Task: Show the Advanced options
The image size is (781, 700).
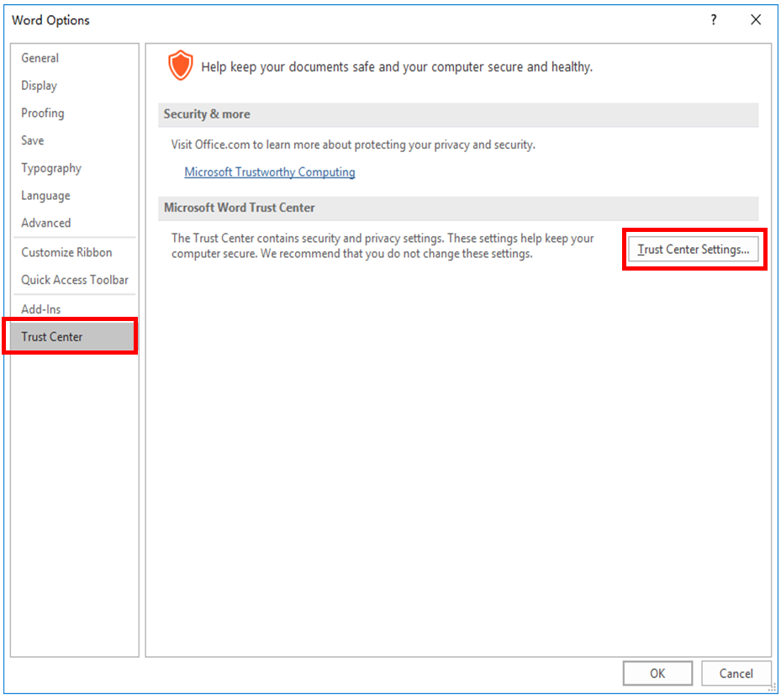Action: [46, 223]
